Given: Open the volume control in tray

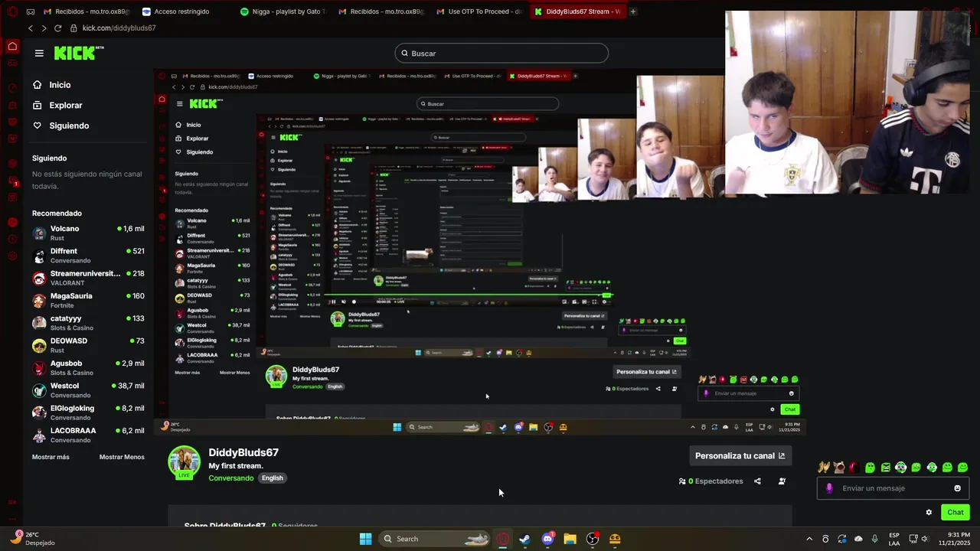Looking at the screenshot, I should (x=925, y=539).
